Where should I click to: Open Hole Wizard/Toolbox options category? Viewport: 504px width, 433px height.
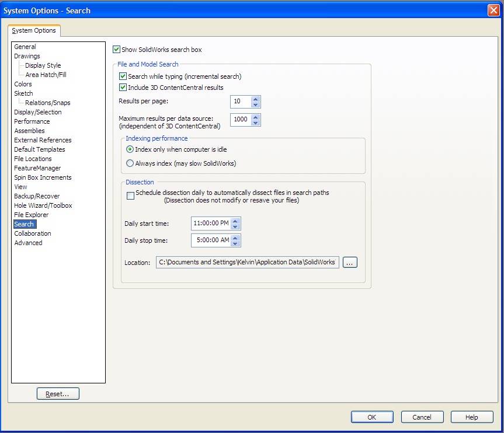43,205
